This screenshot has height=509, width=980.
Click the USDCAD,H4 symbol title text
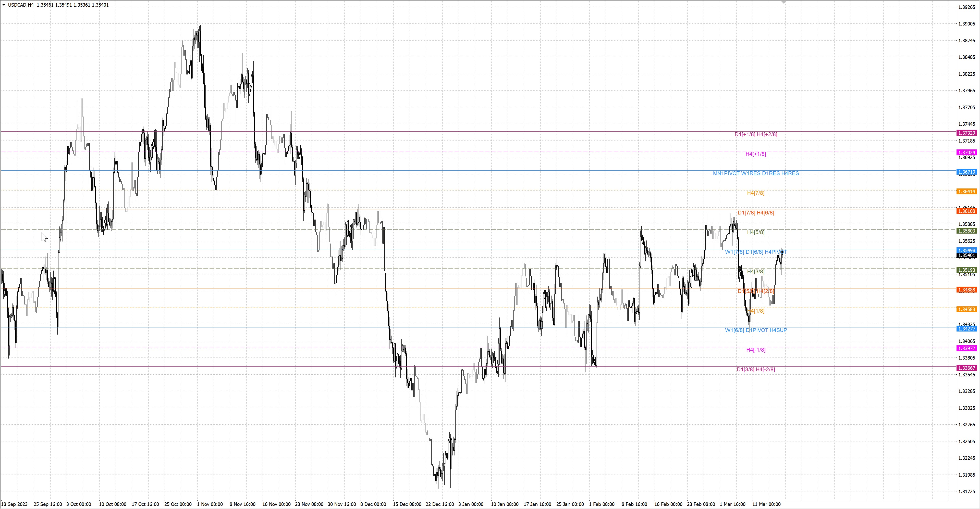(x=20, y=5)
